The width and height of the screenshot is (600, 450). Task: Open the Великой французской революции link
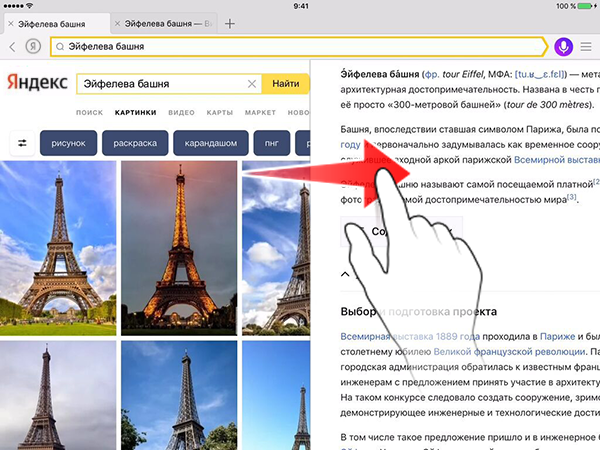click(509, 352)
